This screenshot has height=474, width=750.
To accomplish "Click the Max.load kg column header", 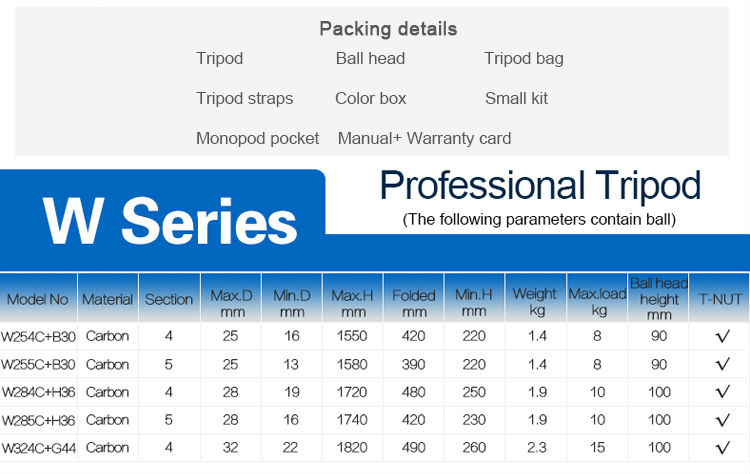I will [x=597, y=300].
